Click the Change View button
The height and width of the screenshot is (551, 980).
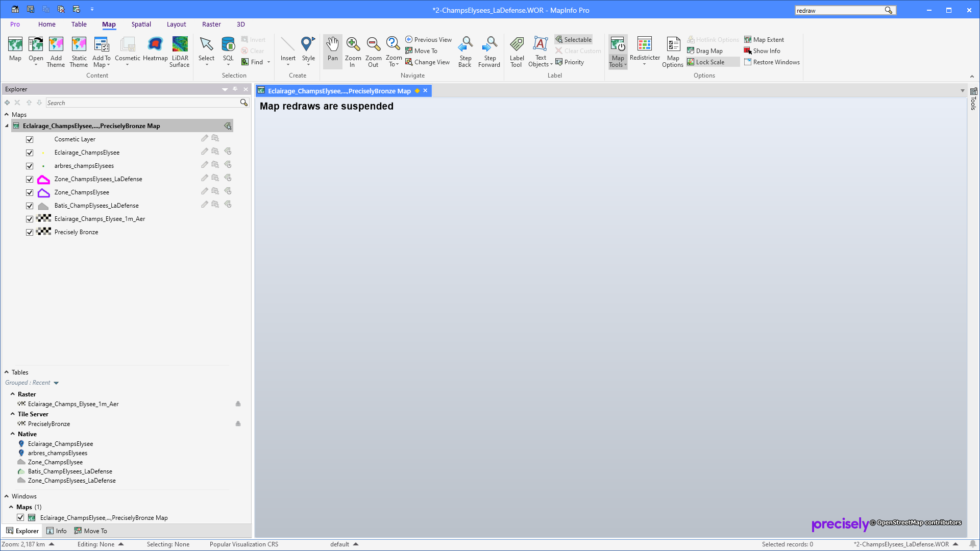click(428, 62)
